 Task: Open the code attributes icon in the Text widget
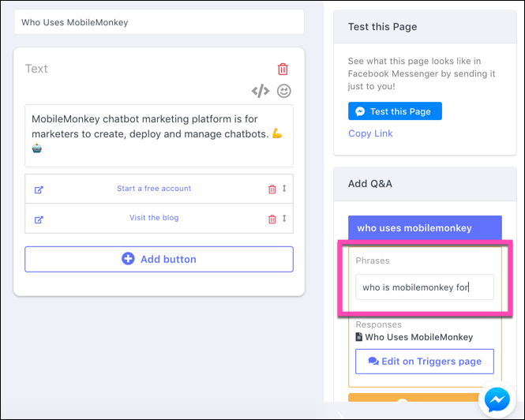[261, 91]
